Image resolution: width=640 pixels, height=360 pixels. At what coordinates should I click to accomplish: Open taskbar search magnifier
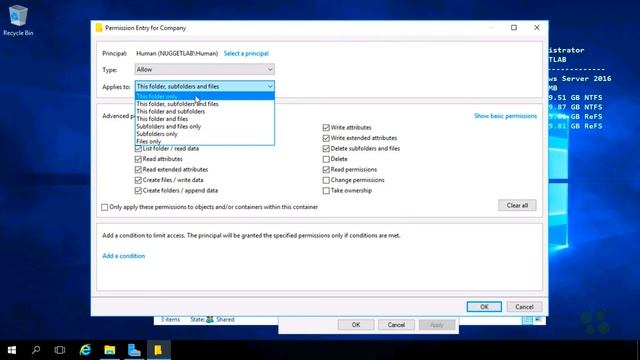point(36,350)
